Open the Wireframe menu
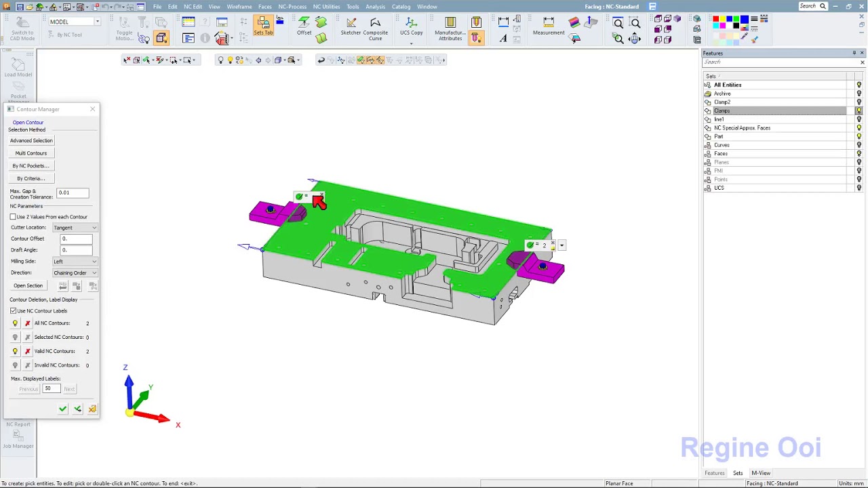 pos(239,7)
